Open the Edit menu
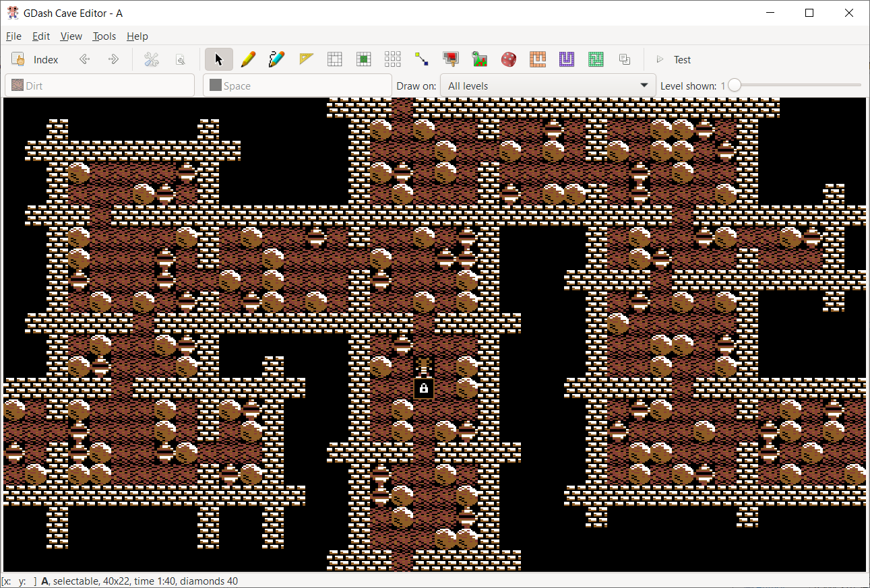 coord(41,36)
